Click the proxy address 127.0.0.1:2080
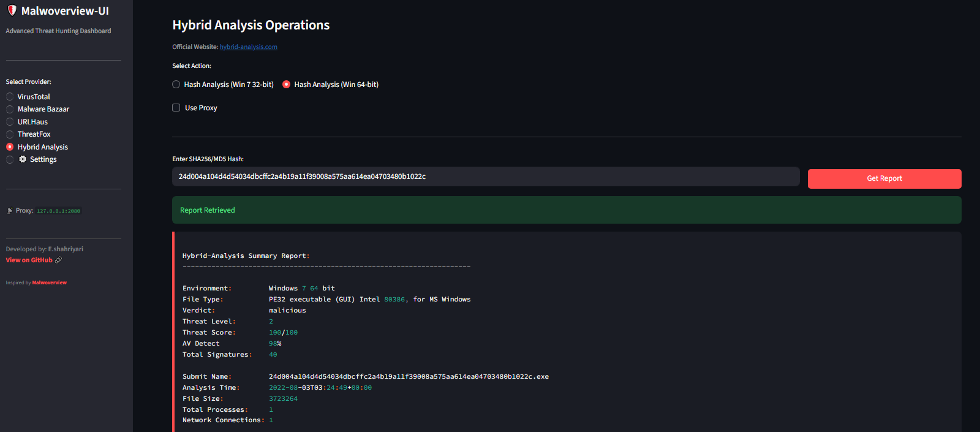The height and width of the screenshot is (432, 980). tap(58, 211)
